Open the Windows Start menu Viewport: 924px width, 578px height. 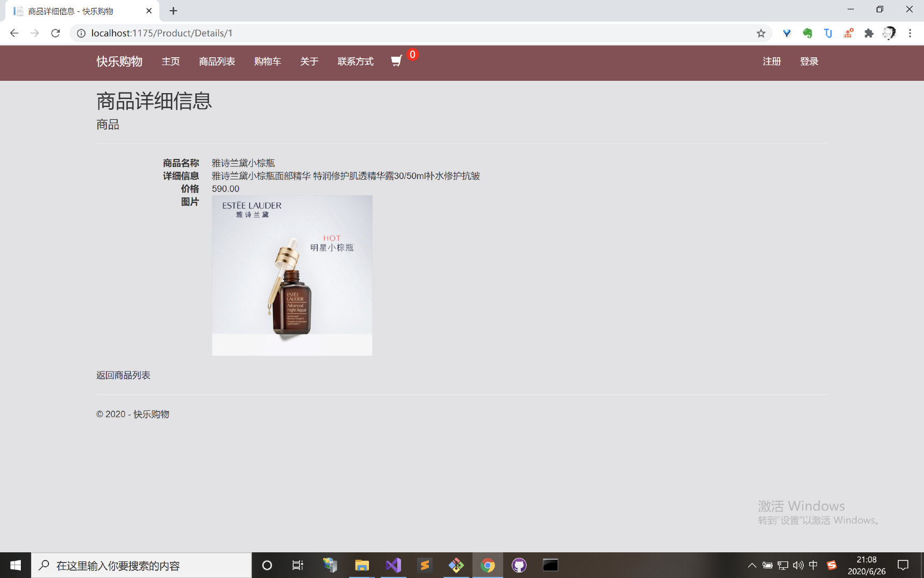(x=16, y=565)
